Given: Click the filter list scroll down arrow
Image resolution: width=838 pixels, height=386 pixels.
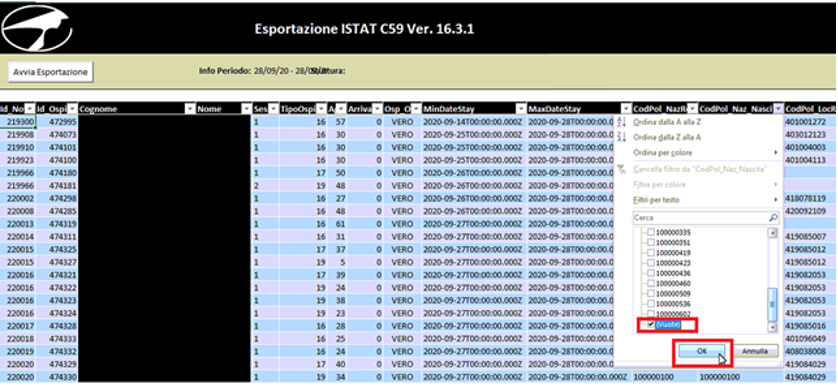Looking at the screenshot, I should click(772, 327).
